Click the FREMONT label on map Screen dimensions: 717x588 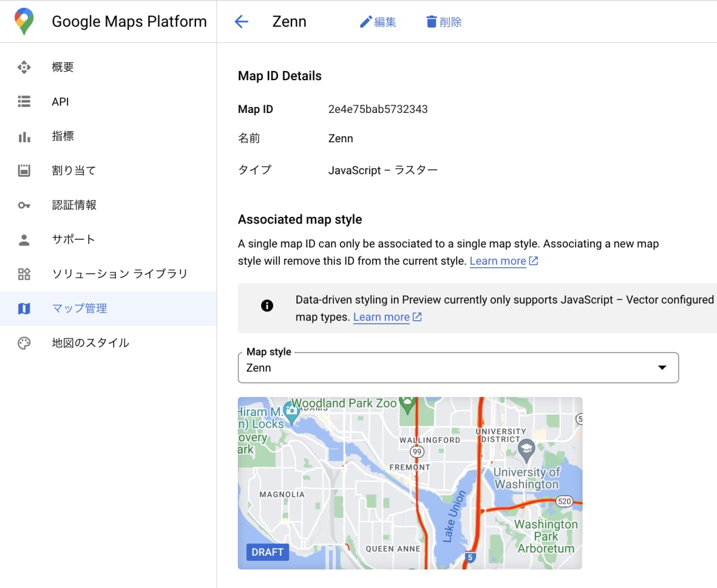pos(409,467)
